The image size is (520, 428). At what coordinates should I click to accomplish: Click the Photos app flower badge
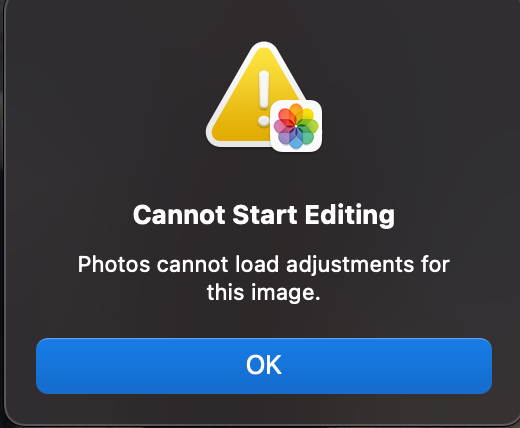[x=296, y=126]
